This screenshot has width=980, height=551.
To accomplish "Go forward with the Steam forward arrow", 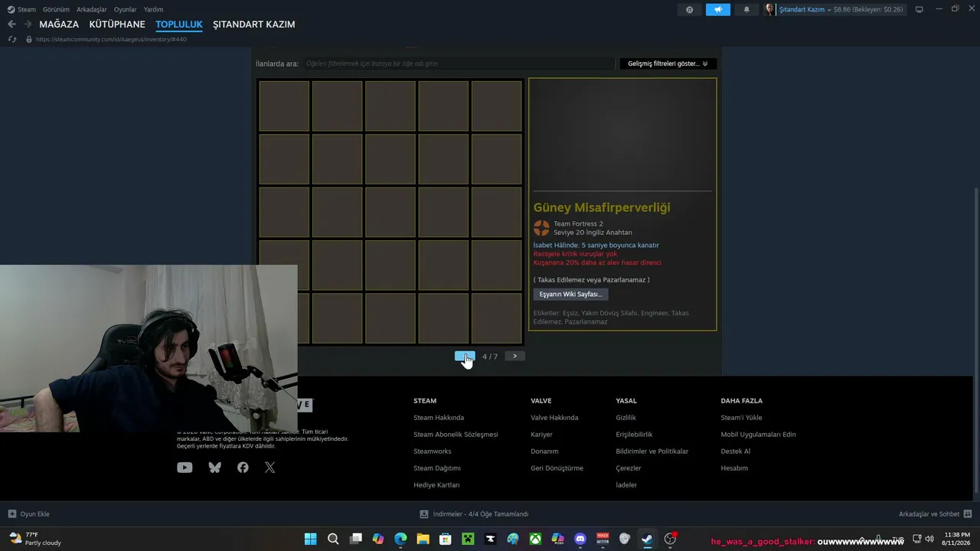I will [x=28, y=24].
